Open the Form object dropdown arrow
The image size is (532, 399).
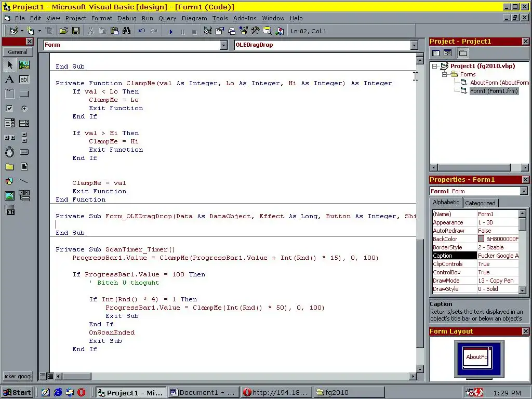[223, 45]
